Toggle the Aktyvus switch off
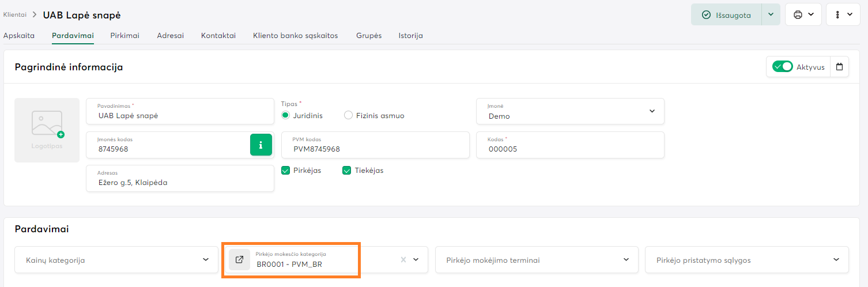The height and width of the screenshot is (287, 868). coord(783,67)
